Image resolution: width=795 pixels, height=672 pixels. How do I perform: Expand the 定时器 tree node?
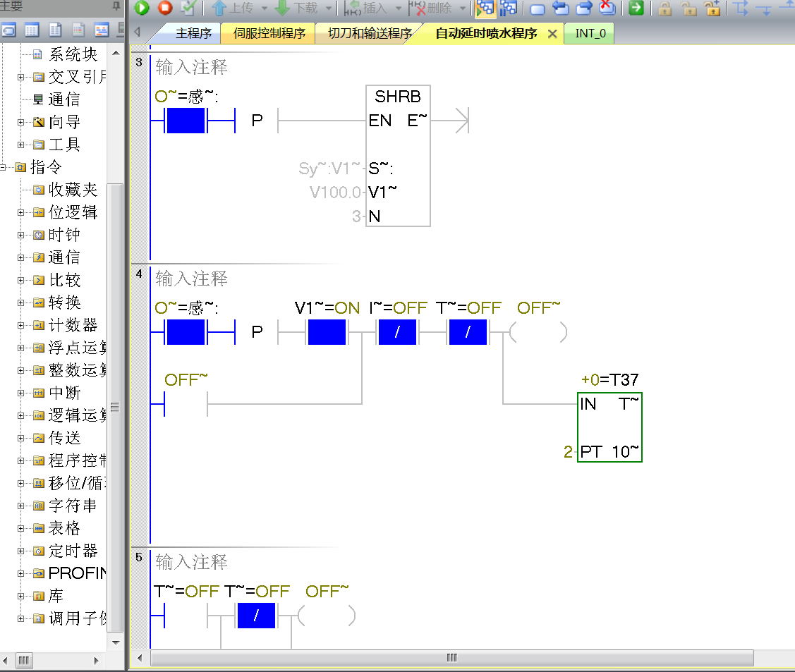coord(22,551)
